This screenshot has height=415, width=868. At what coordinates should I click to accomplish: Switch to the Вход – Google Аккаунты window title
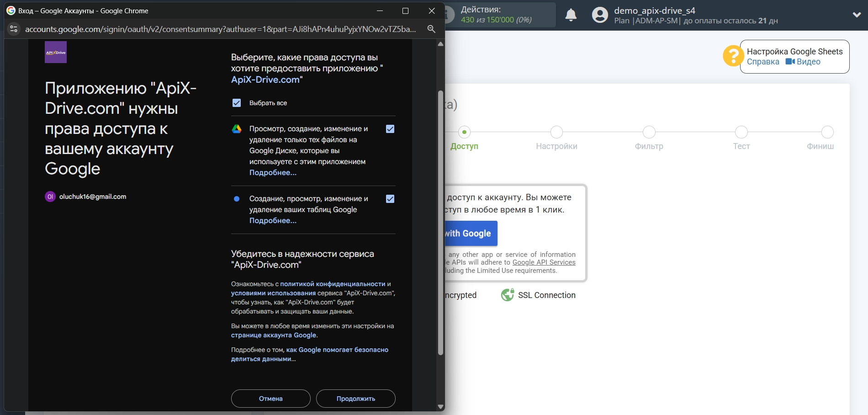click(82, 11)
